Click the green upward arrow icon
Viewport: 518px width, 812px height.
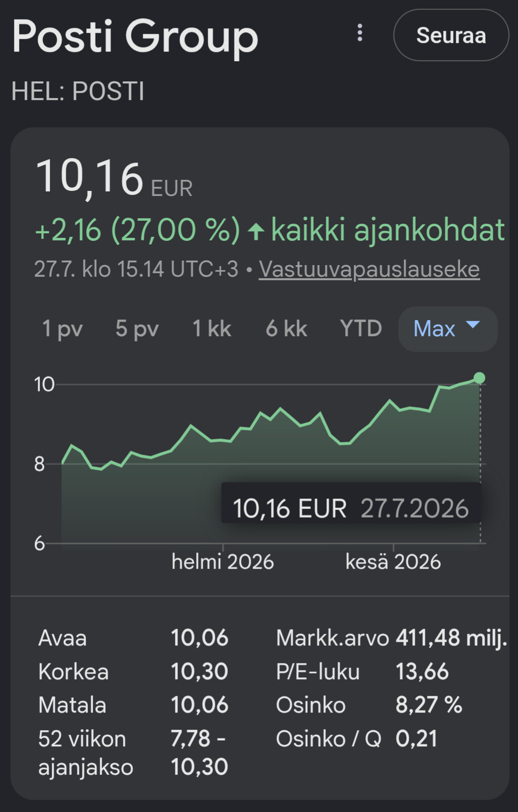coord(256,232)
